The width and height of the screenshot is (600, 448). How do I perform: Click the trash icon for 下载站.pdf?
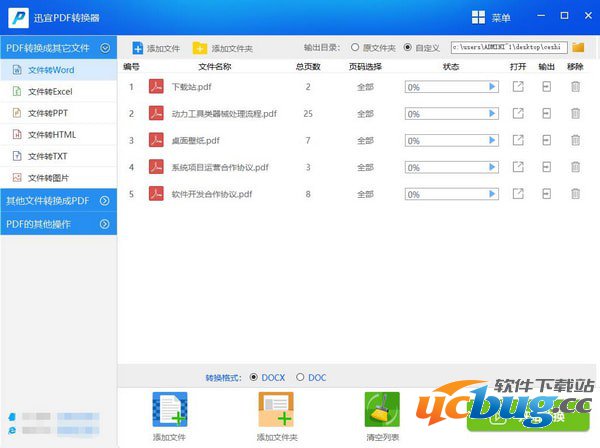[x=575, y=87]
